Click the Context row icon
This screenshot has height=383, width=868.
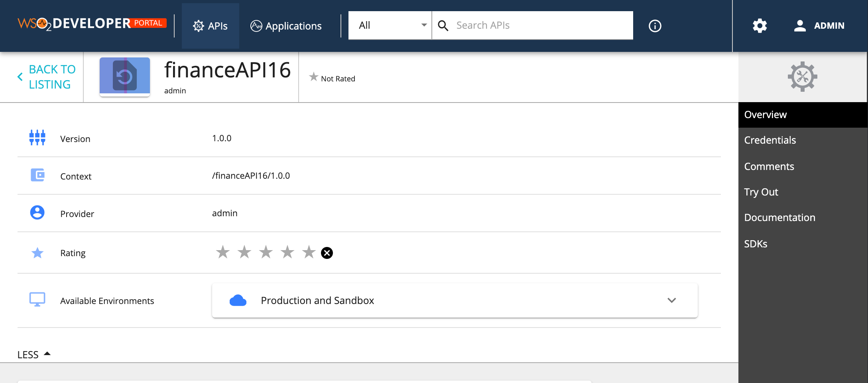point(37,175)
